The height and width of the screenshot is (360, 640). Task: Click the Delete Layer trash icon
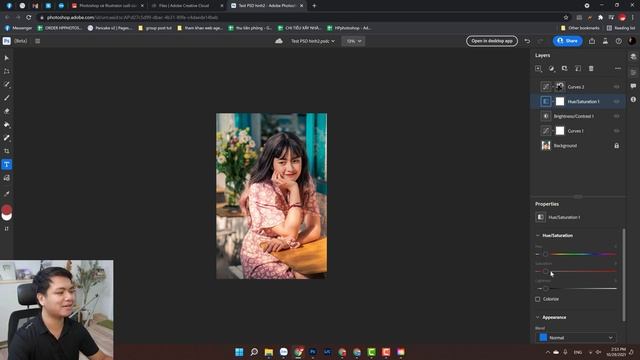[x=591, y=69]
